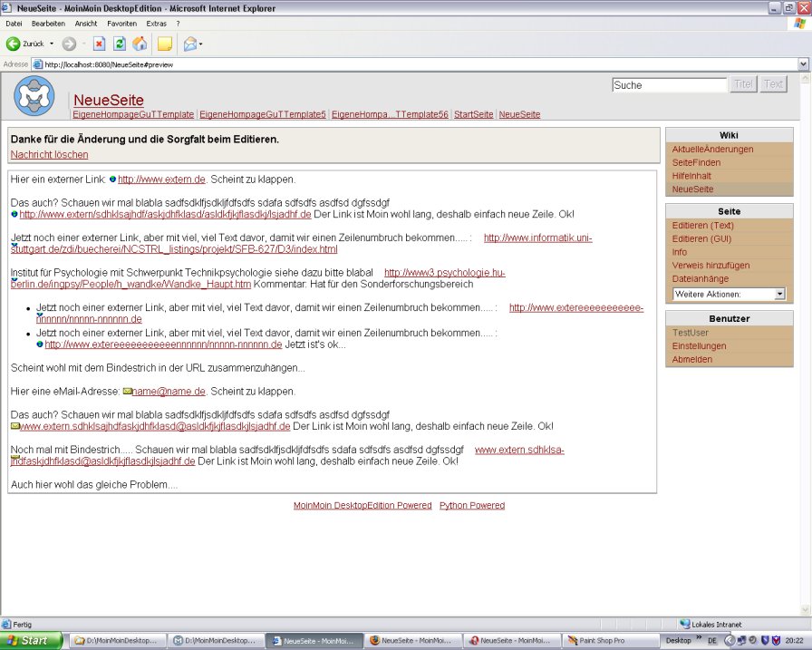The width and height of the screenshot is (812, 650).
Task: Expand the address bar dropdown arrow
Action: [803, 64]
